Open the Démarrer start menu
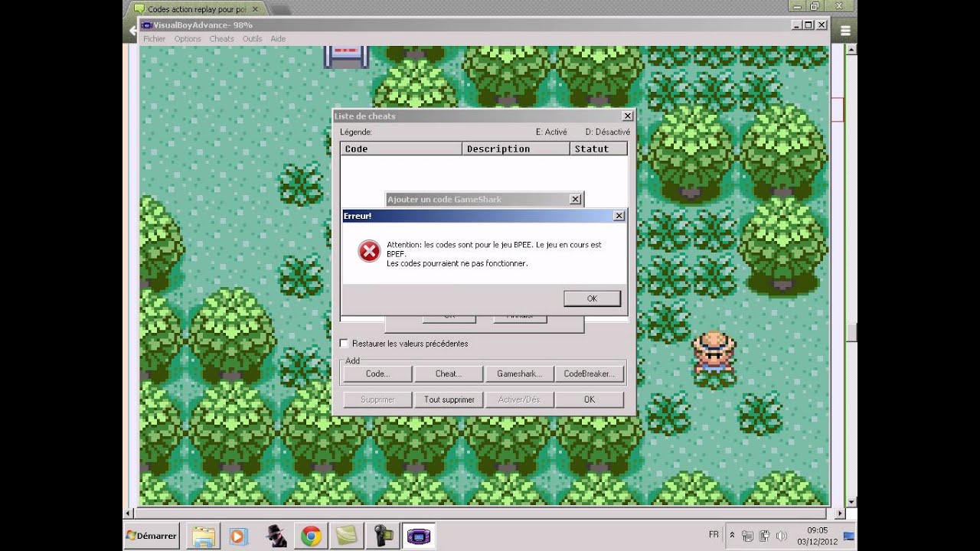The height and width of the screenshot is (551, 980). [152, 536]
